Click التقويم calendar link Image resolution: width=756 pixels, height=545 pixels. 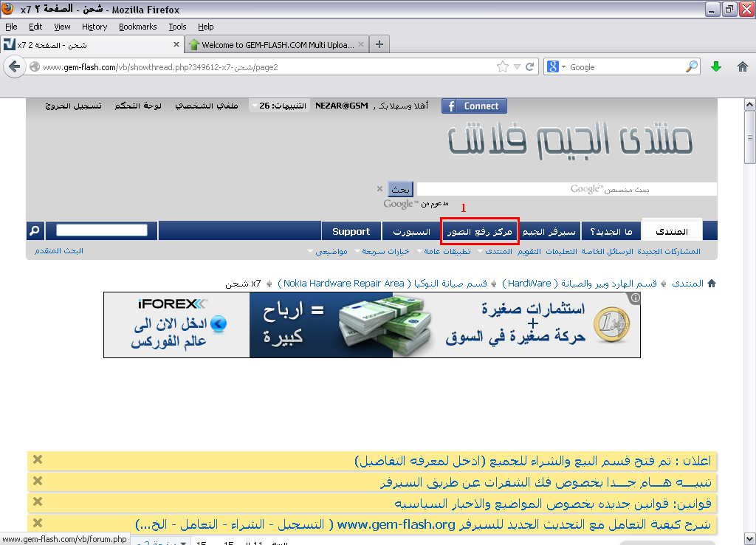[529, 251]
